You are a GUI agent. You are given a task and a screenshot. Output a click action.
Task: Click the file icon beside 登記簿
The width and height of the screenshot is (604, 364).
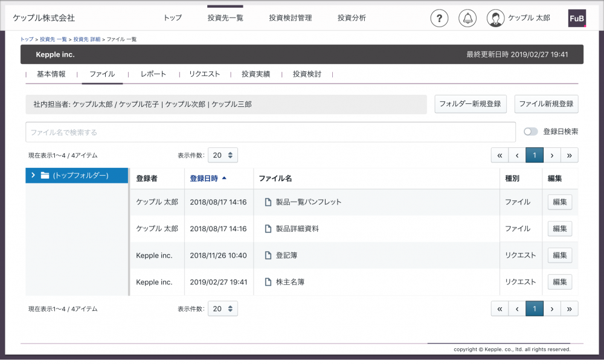(x=268, y=255)
